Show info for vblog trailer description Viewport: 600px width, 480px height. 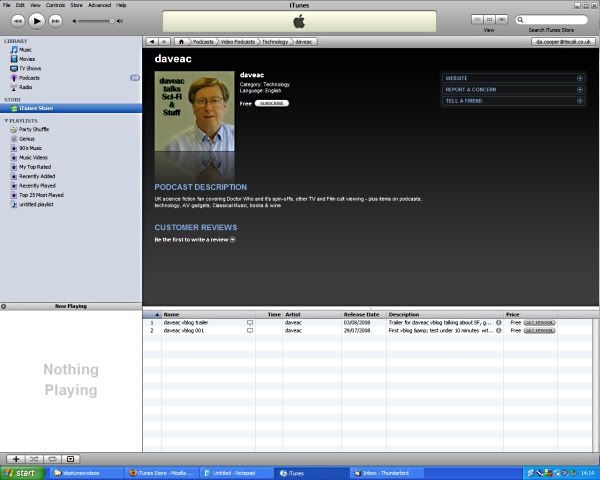coord(499,323)
